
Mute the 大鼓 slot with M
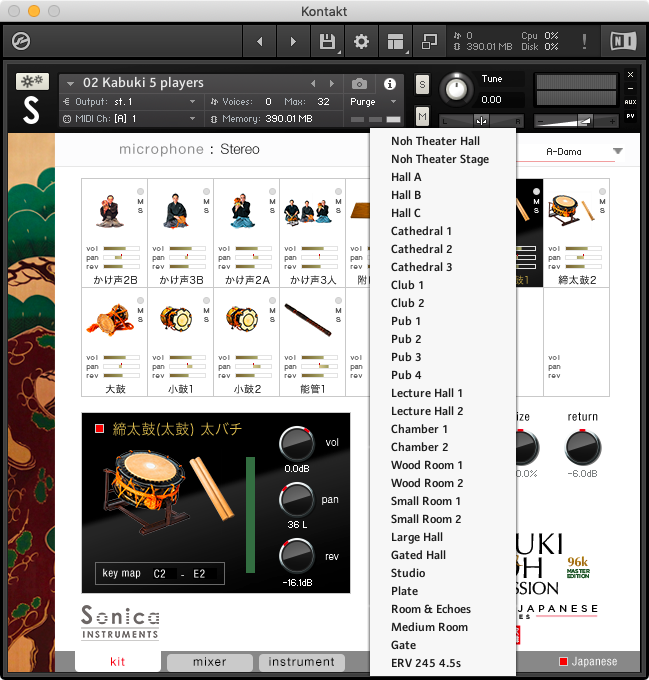pos(140,311)
